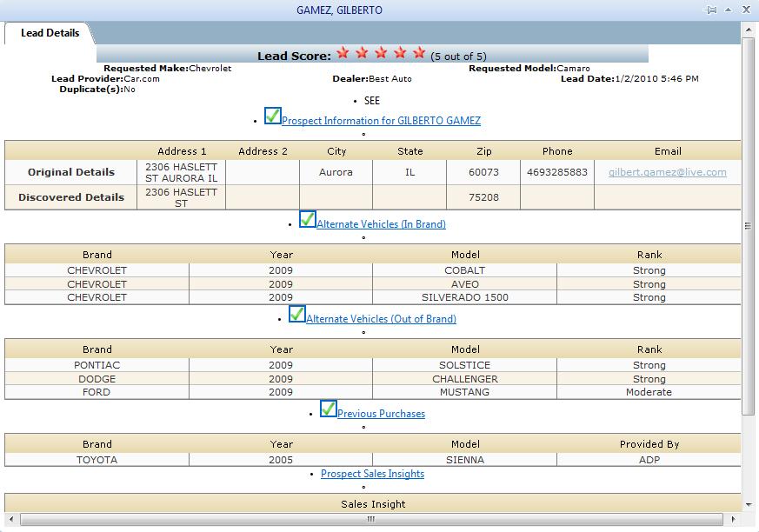This screenshot has height=532, width=759.
Task: Click the horizontal scrollbar thumb
Action: tap(371, 520)
